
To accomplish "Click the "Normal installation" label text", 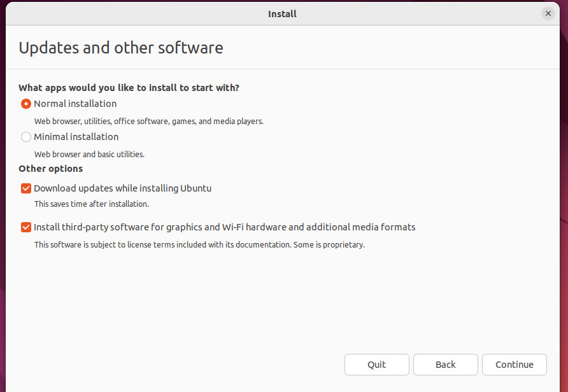I will [x=75, y=104].
